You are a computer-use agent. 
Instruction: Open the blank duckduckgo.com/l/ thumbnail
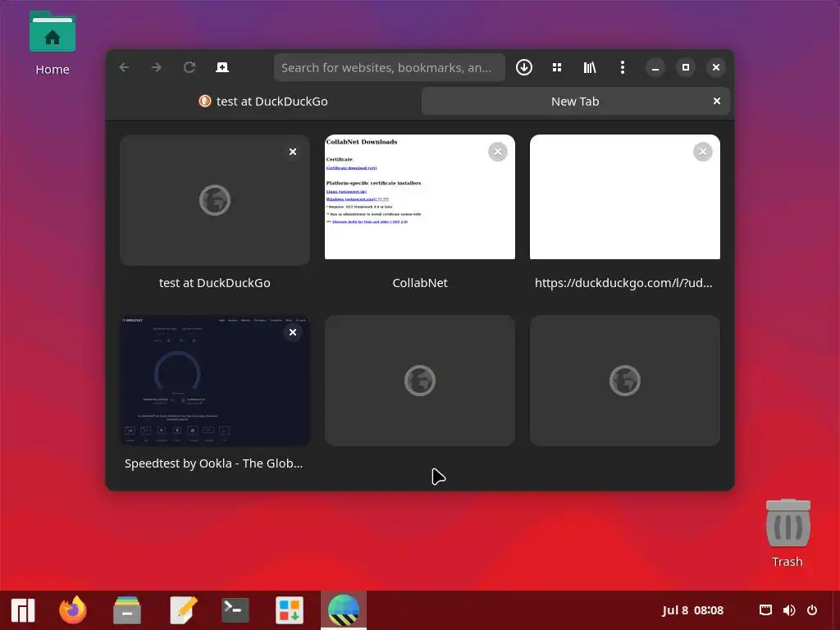tap(624, 197)
